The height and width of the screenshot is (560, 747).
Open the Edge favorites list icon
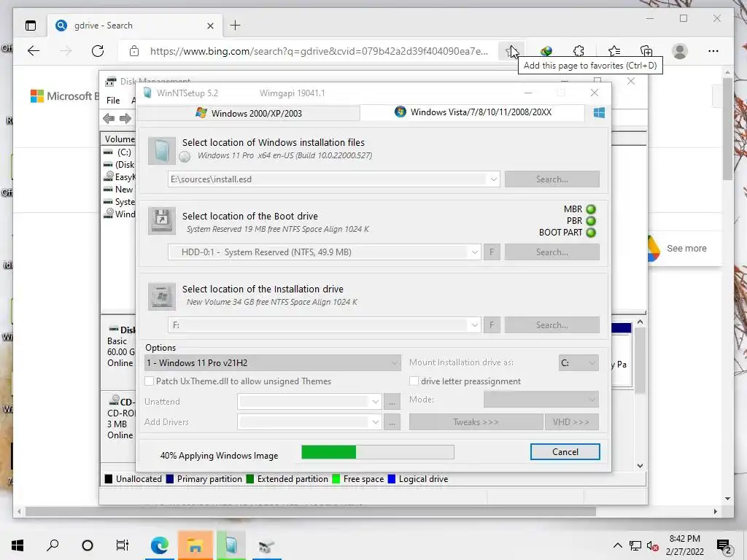tap(614, 51)
